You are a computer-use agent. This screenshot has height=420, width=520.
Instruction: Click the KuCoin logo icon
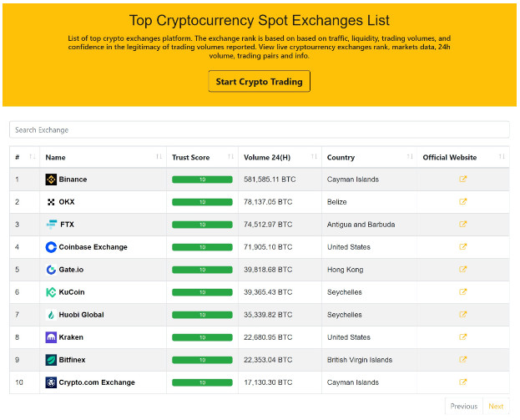point(51,292)
